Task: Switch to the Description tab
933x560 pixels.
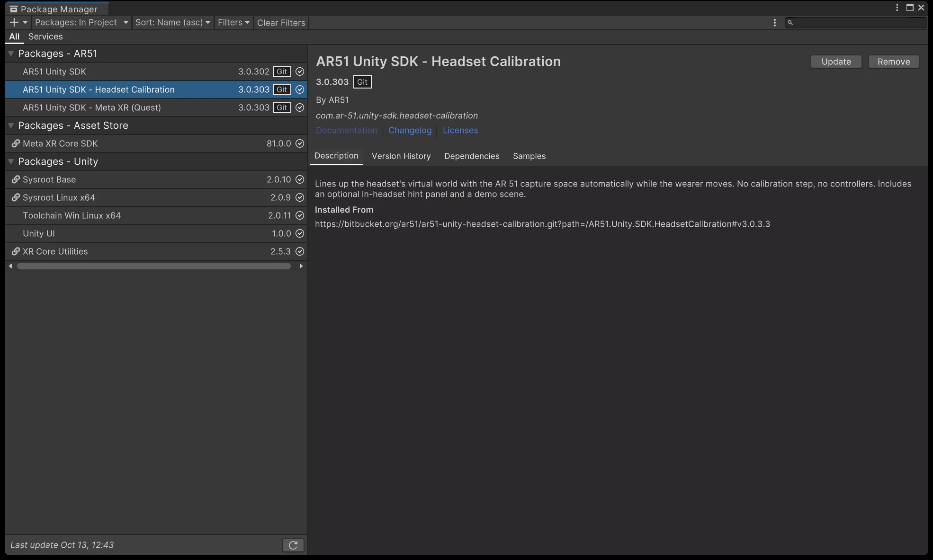Action: click(x=336, y=156)
